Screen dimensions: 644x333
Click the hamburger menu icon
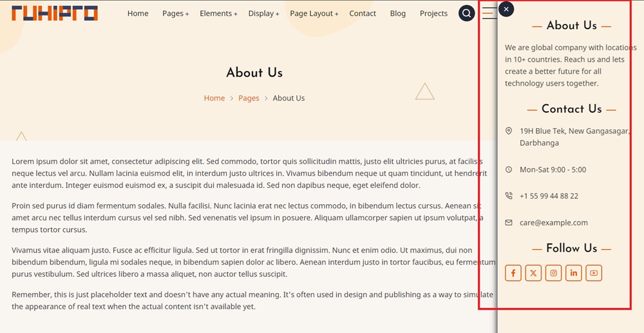(489, 14)
